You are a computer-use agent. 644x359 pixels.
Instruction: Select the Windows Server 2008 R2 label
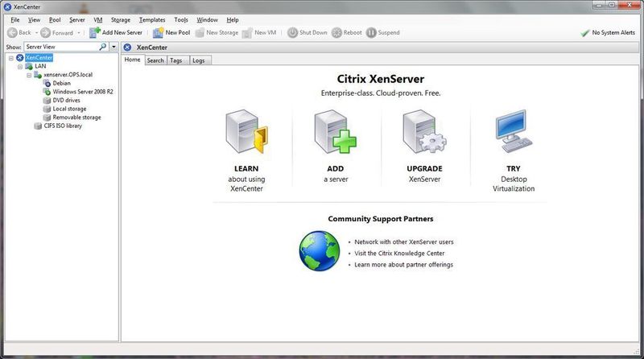(x=83, y=92)
